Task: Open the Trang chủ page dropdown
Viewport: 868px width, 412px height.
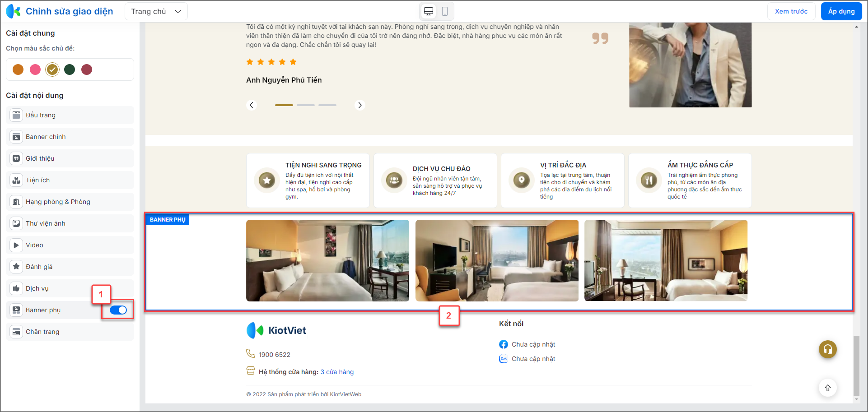Action: tap(156, 12)
